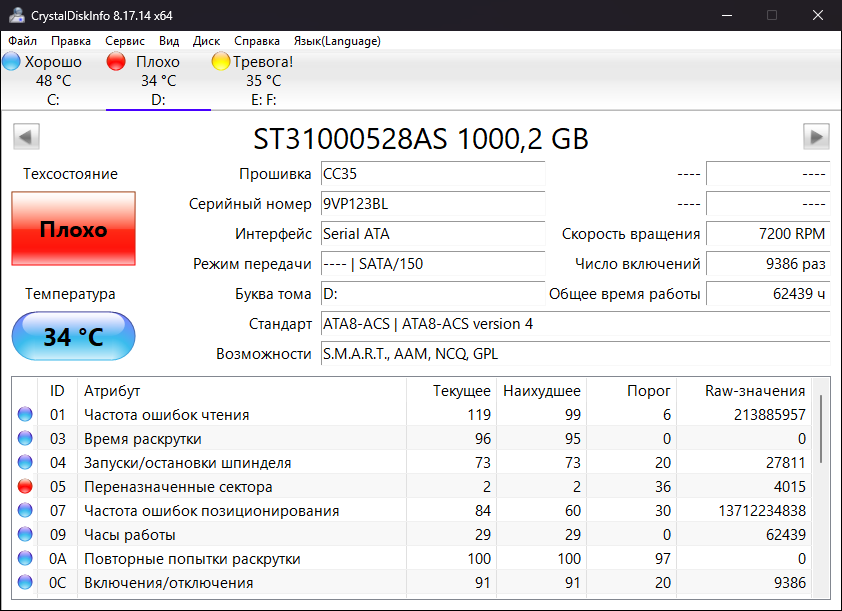Viewport: 842px width, 611px height.
Task: Select row Частота ошибок чтения
Action: (x=412, y=414)
